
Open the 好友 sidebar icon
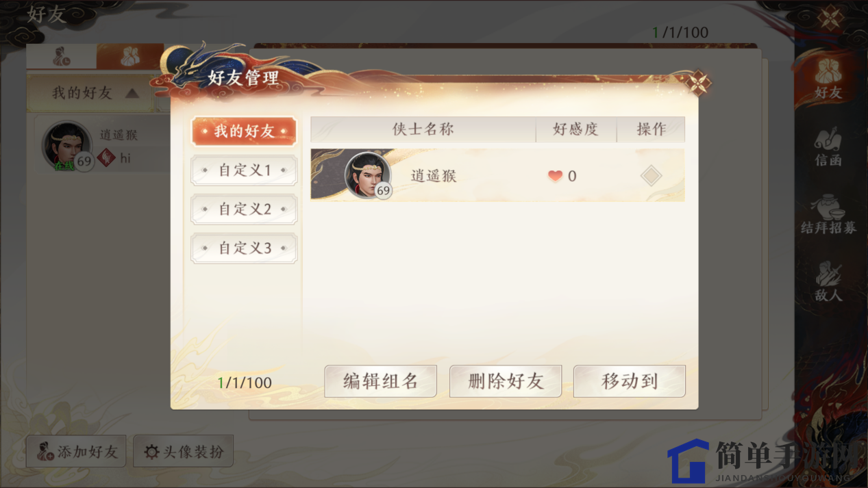828,77
